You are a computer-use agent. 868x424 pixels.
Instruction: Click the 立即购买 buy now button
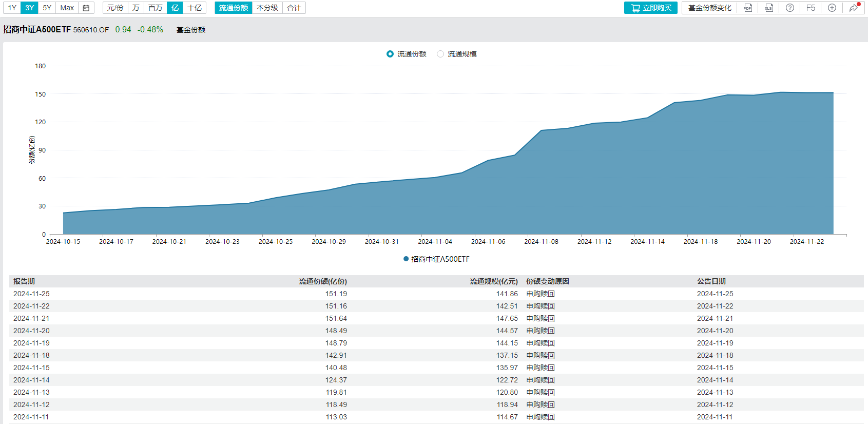coord(651,8)
